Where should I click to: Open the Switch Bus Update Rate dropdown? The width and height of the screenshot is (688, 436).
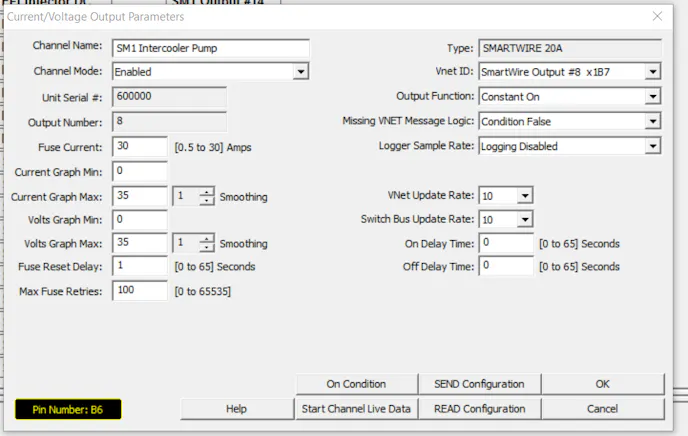pyautogui.click(x=525, y=219)
